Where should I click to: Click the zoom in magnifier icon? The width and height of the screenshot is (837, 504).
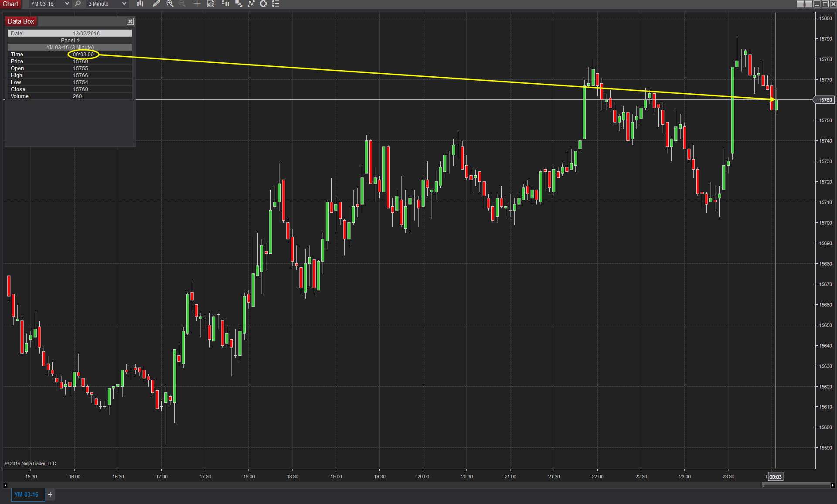[170, 3]
